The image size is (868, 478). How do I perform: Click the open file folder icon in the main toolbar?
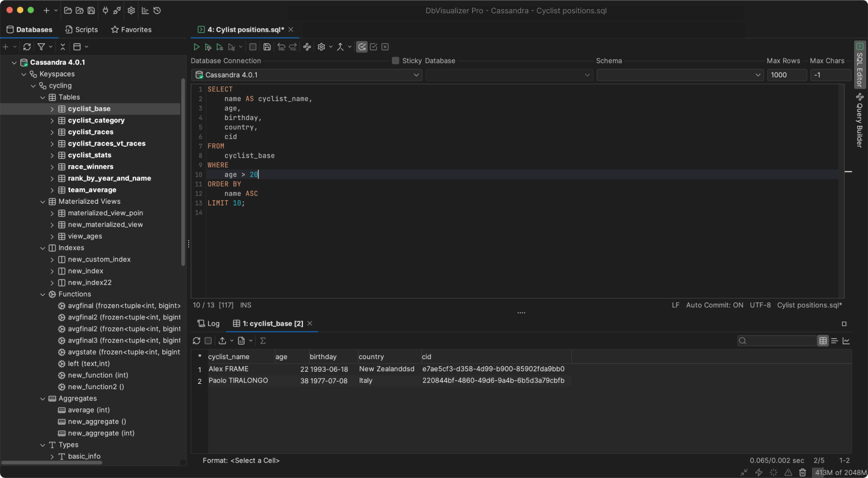click(x=68, y=10)
